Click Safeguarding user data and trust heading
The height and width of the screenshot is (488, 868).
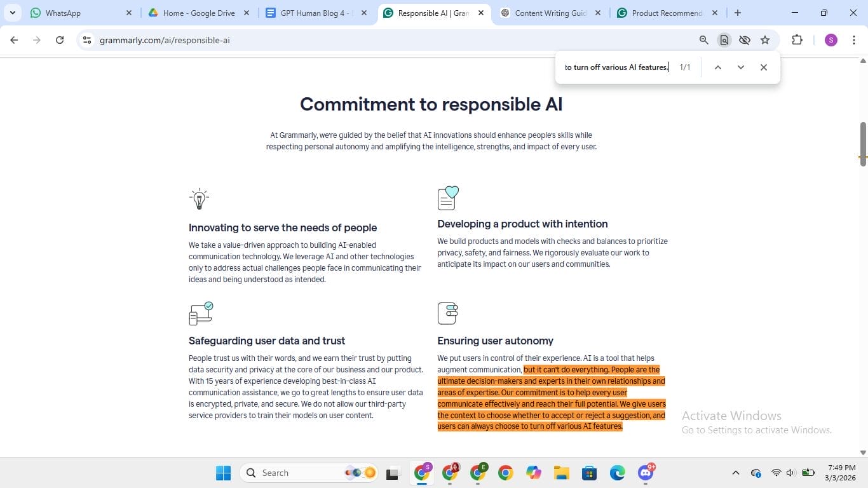point(267,341)
